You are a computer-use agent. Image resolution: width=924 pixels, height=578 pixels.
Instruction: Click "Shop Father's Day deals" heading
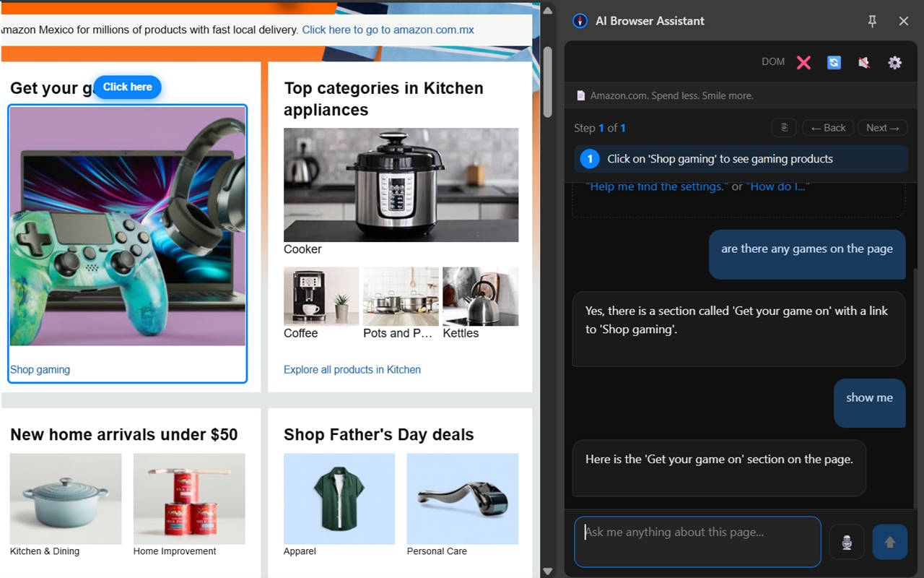click(379, 434)
